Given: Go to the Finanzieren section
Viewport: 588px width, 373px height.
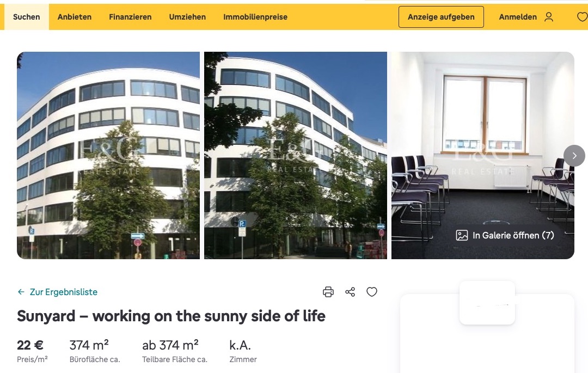Looking at the screenshot, I should point(130,17).
